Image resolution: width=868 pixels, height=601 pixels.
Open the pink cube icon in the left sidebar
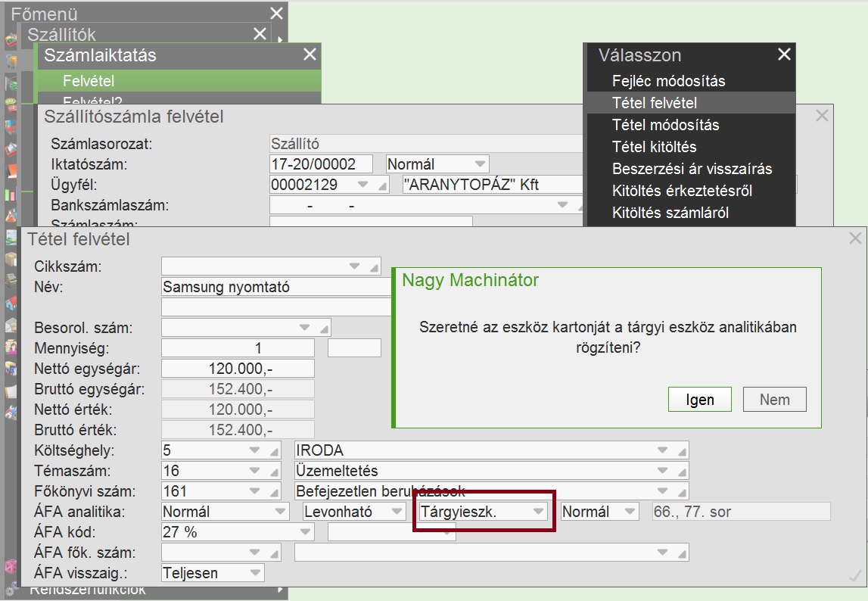[11, 566]
